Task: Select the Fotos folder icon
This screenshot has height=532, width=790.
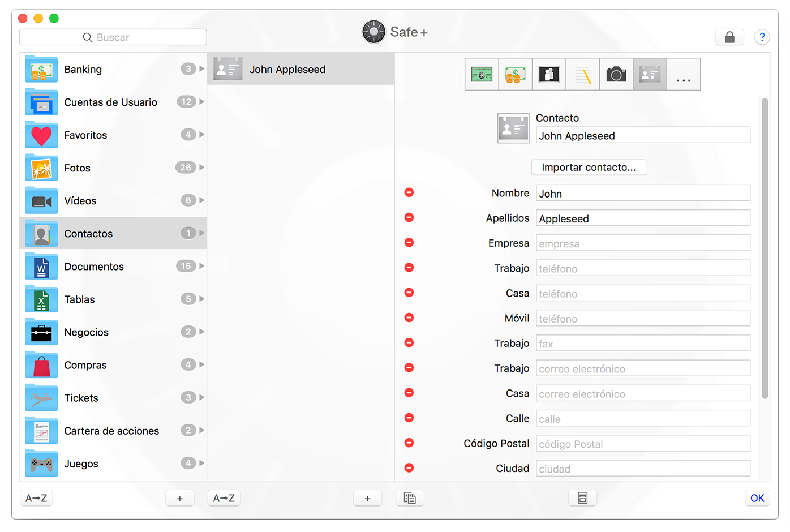Action: 41,168
